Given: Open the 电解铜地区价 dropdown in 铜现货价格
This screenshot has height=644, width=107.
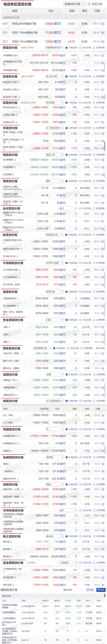Looking at the screenshot, I should pyautogui.click(x=55, y=47).
